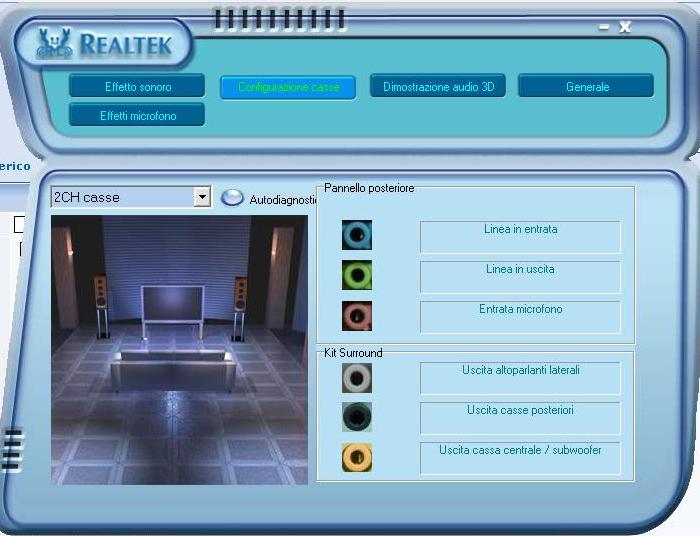Click the pink Entrata microfono jack icon
The image size is (700, 536).
tap(357, 316)
